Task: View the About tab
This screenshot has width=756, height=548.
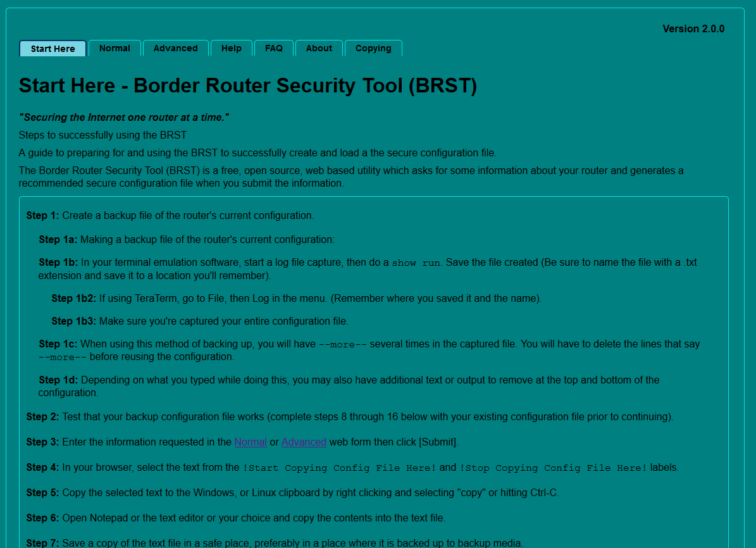Action: point(319,49)
